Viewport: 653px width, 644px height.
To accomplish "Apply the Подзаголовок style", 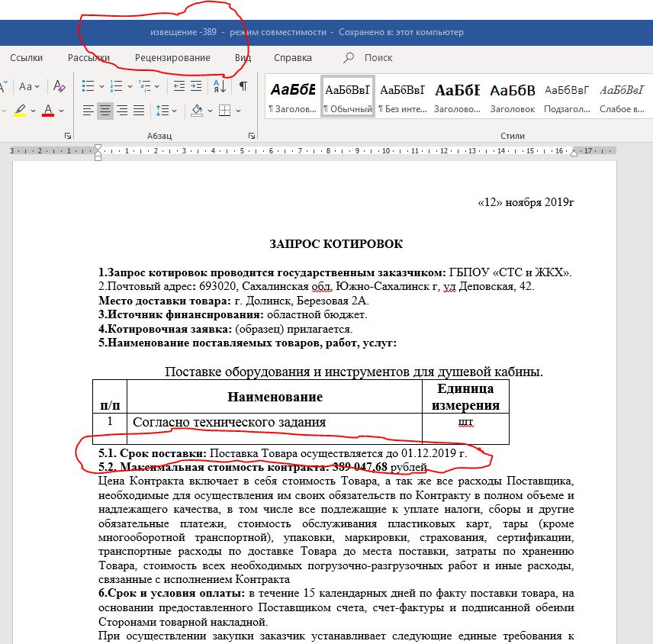I will click(x=567, y=97).
